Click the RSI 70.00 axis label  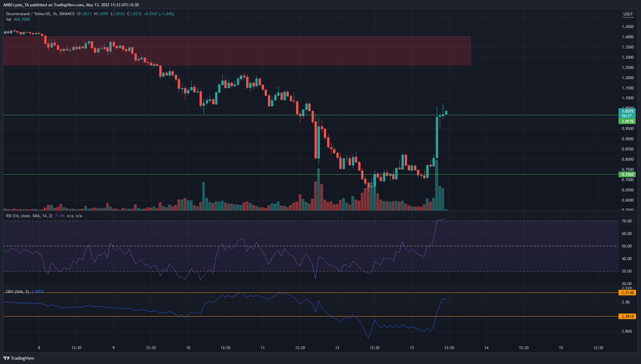click(x=626, y=221)
